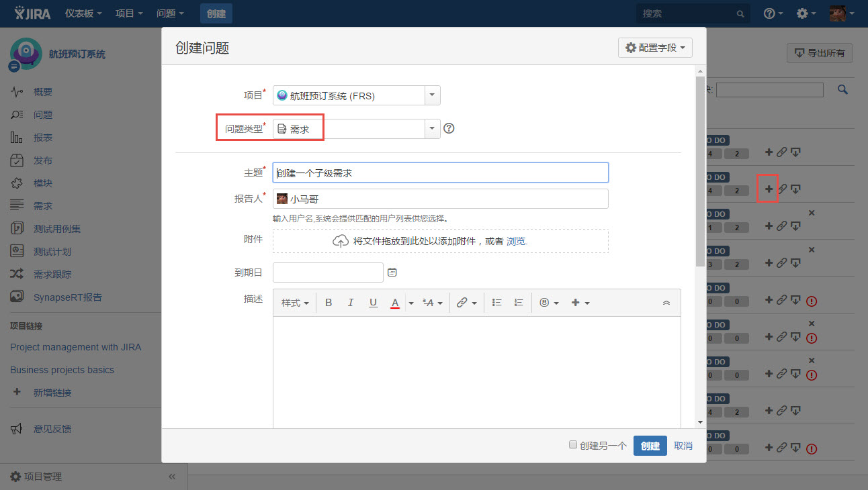Image resolution: width=868 pixels, height=490 pixels.
Task: Click into the 主题 subject field
Action: pyautogui.click(x=441, y=173)
